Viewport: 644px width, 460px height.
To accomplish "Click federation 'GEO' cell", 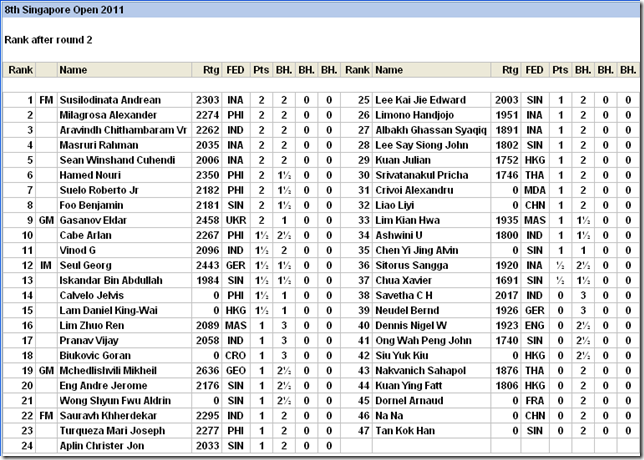I will [236, 371].
